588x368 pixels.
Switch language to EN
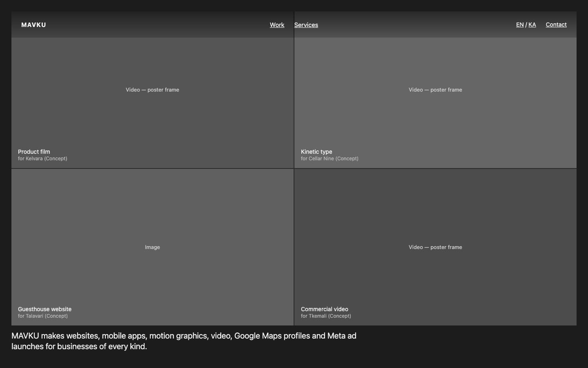point(520,25)
